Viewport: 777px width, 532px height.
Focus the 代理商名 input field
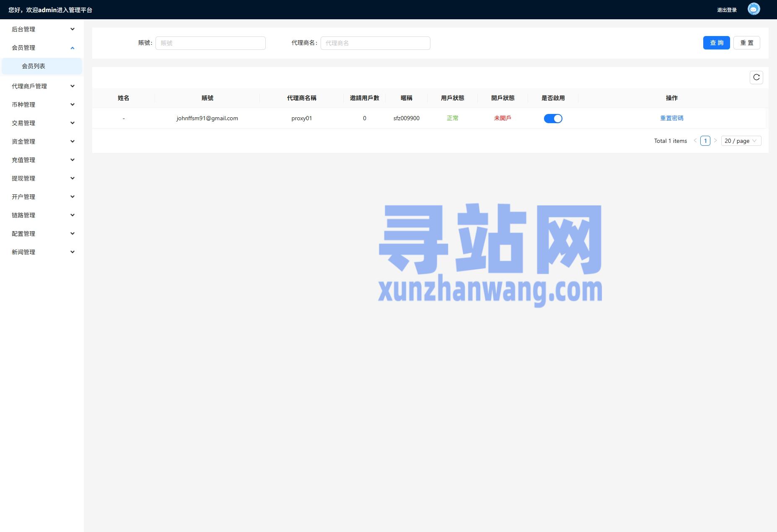(375, 43)
